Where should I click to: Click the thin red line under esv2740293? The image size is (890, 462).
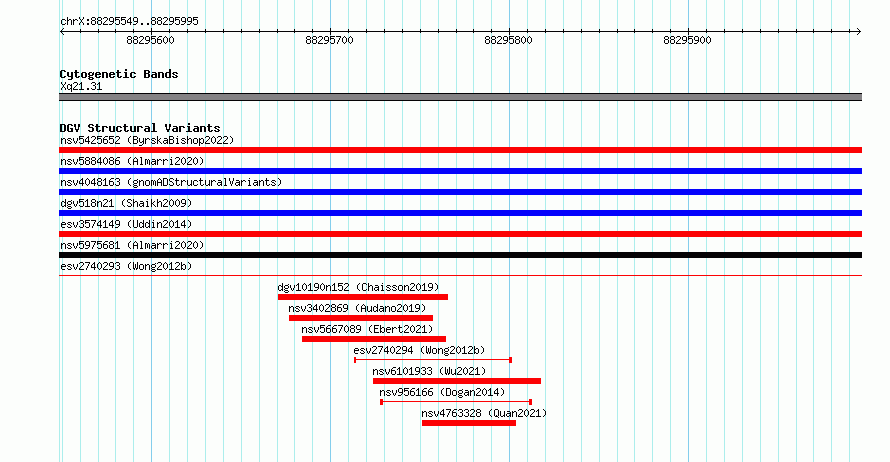coord(460,276)
